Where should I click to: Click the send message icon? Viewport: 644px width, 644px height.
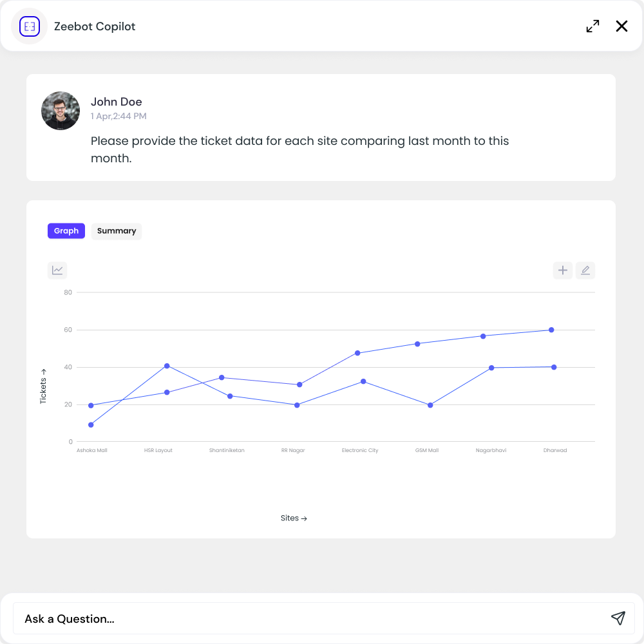[618, 618]
